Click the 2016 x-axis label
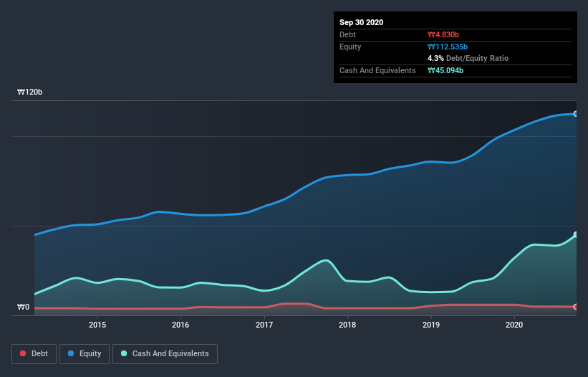 pos(180,325)
